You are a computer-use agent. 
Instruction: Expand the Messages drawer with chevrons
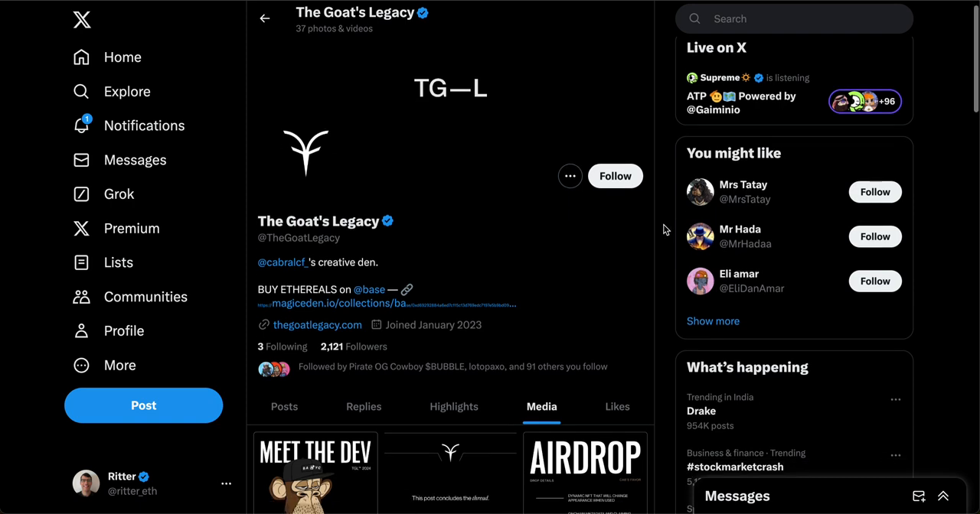click(943, 496)
